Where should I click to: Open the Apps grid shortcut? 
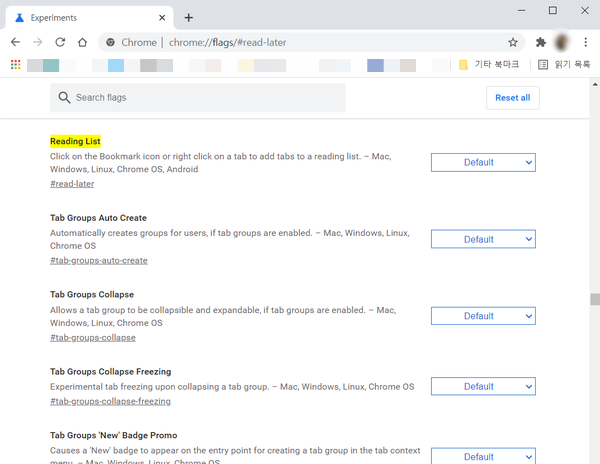(x=16, y=65)
